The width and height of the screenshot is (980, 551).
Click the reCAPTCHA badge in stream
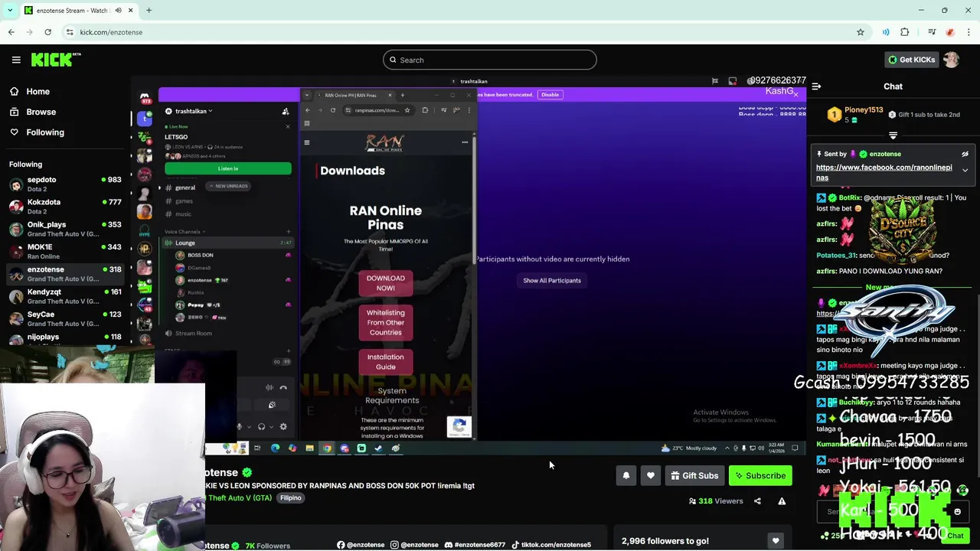[459, 427]
